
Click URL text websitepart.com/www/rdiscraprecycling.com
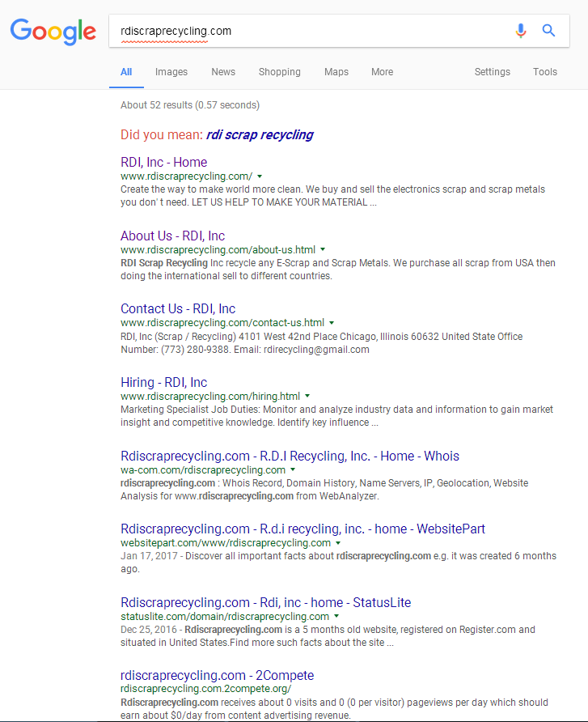(226, 543)
